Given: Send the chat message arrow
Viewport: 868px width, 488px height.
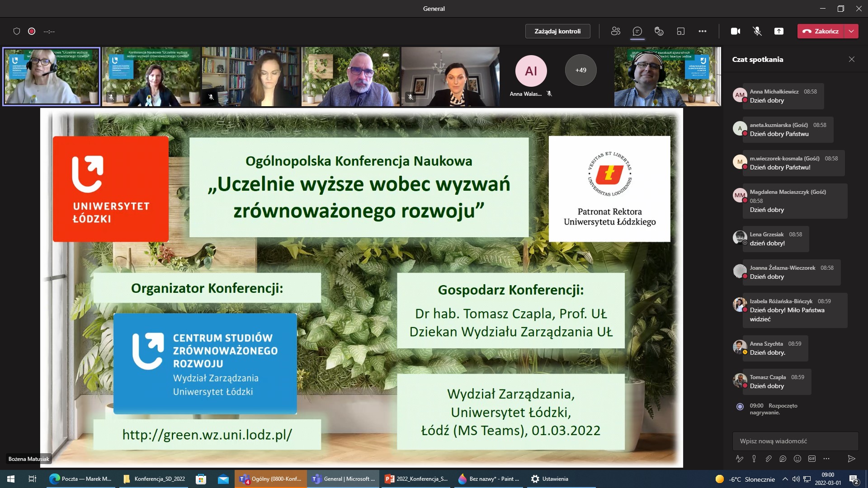Looking at the screenshot, I should (x=851, y=459).
